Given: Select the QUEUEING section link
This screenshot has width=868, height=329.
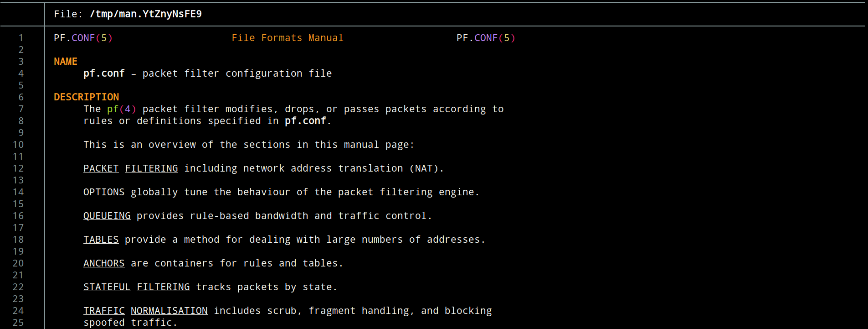Looking at the screenshot, I should [x=107, y=216].
